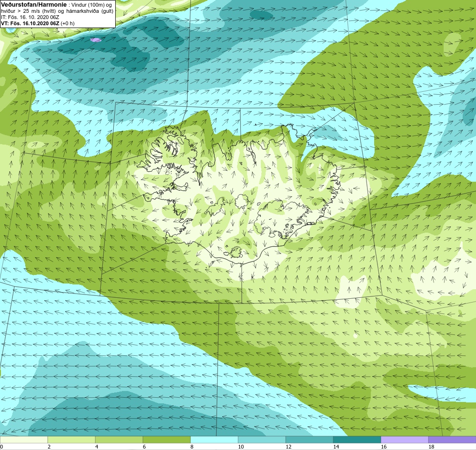
Task: Click the legend label "16"
Action: 384,447
